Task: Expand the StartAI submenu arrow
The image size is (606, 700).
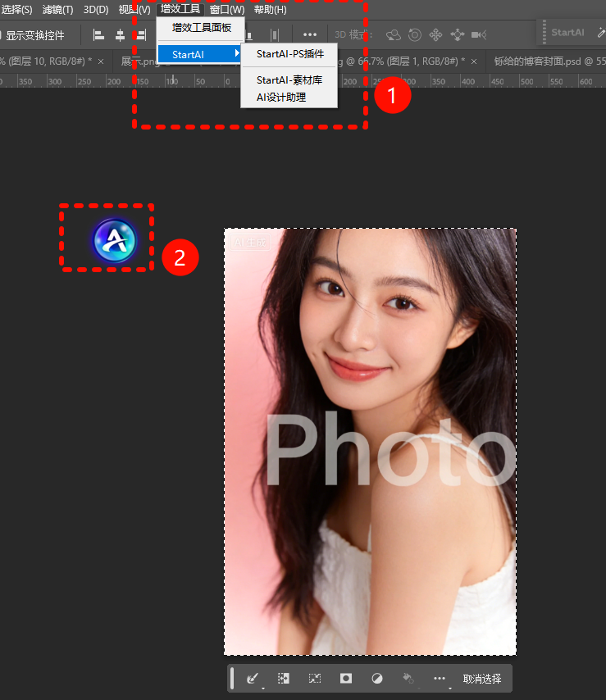Action: coord(237,54)
